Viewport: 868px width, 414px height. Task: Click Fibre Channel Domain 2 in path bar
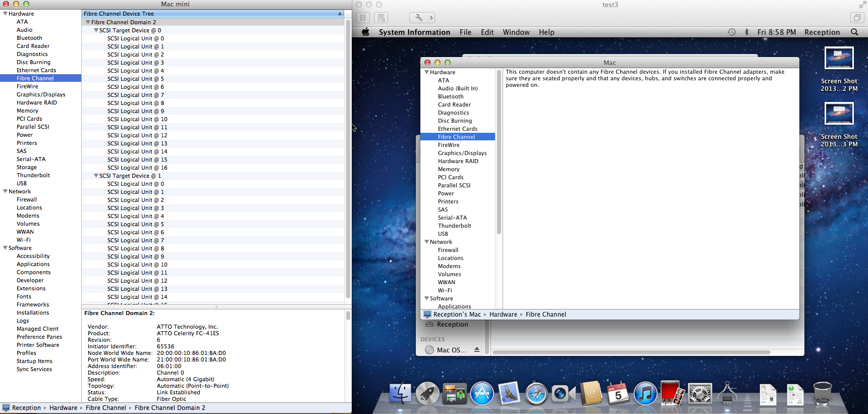(x=170, y=408)
